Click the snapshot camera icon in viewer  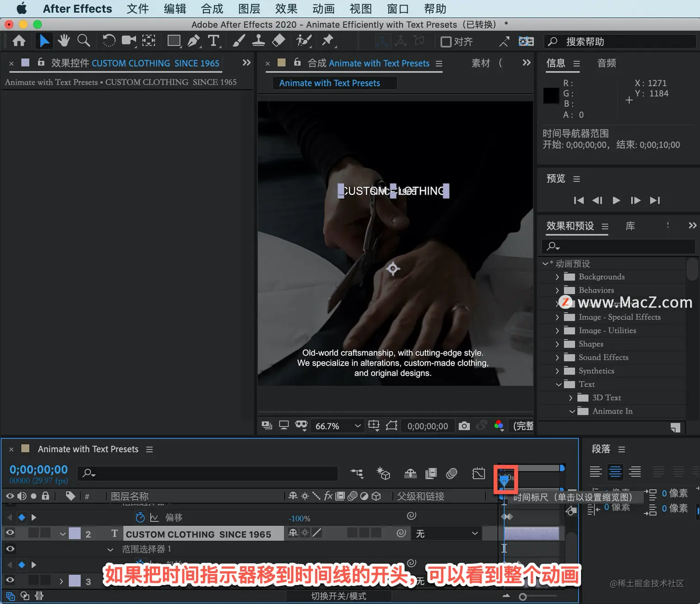[464, 426]
